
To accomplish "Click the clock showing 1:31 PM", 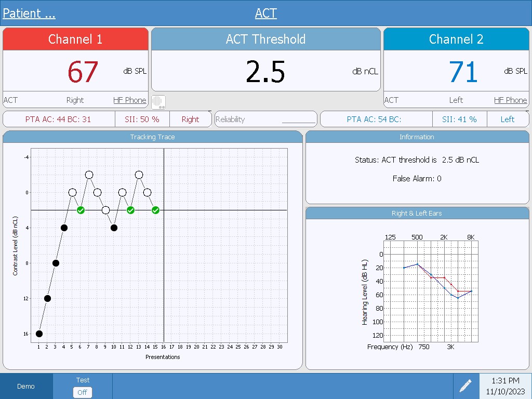I will (x=504, y=380).
